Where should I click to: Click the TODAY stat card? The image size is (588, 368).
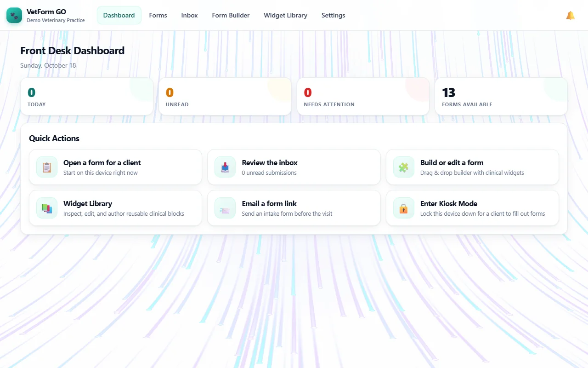87,96
